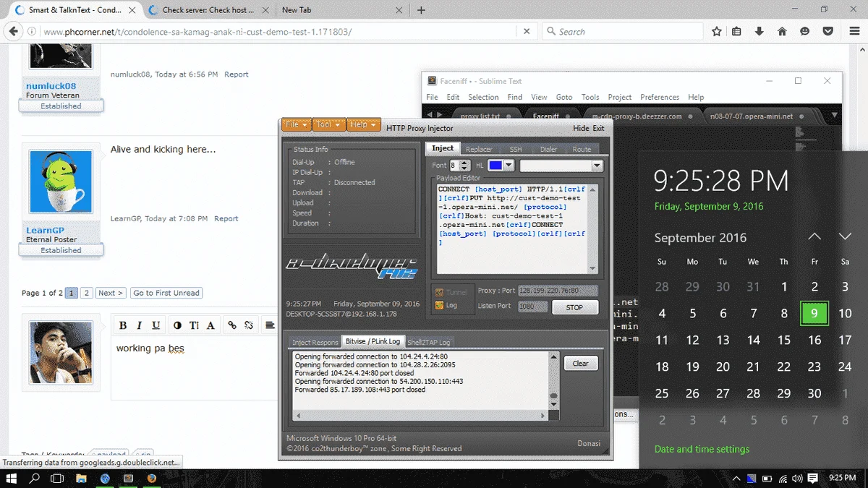The image size is (868, 488).
Task: Toggle the Tunnel option in HTTP Proxy Injector
Action: point(451,292)
